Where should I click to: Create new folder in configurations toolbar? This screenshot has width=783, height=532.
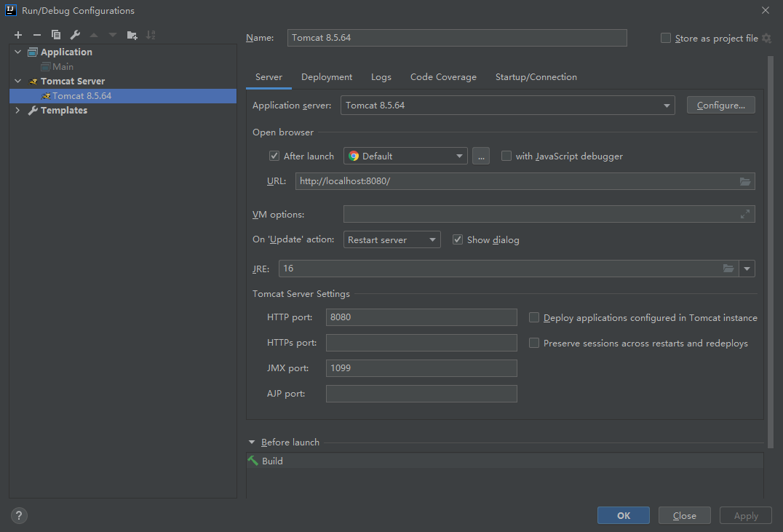pyautogui.click(x=132, y=35)
